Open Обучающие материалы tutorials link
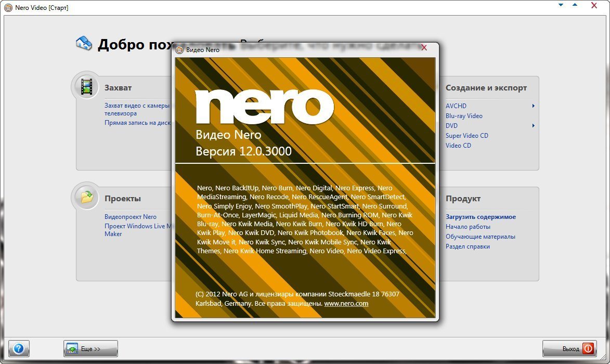The width and height of the screenshot is (610, 364). [x=480, y=237]
